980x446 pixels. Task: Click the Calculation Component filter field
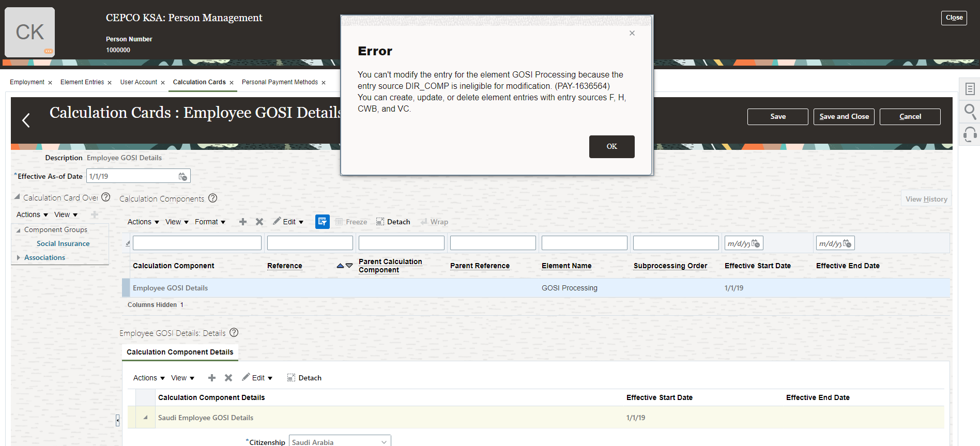click(x=197, y=243)
